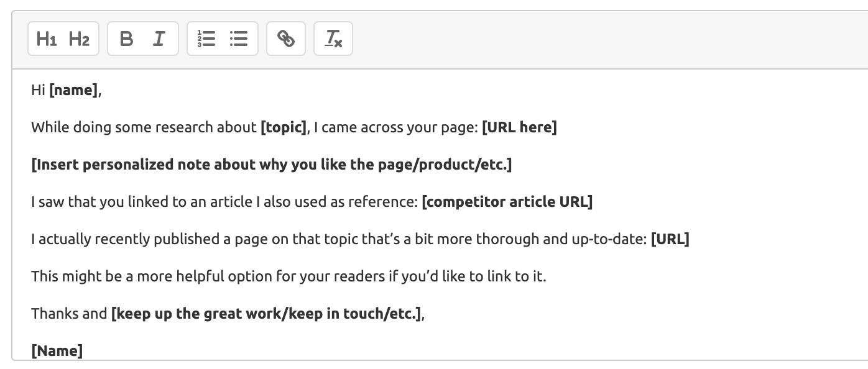
Task: Click the 'keep up the great work' placeholder
Action: 267,314
